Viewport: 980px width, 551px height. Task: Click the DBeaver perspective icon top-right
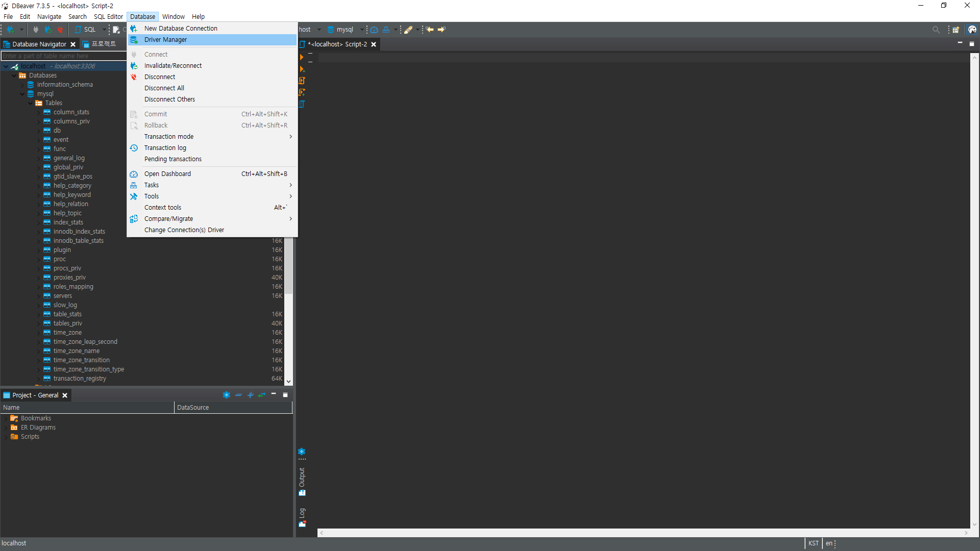point(972,30)
